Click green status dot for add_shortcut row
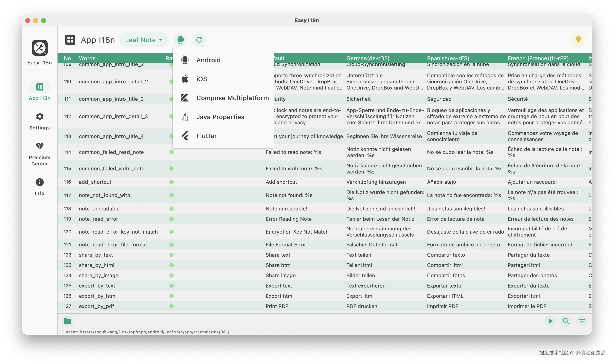The height and width of the screenshot is (364, 614). pyautogui.click(x=171, y=182)
